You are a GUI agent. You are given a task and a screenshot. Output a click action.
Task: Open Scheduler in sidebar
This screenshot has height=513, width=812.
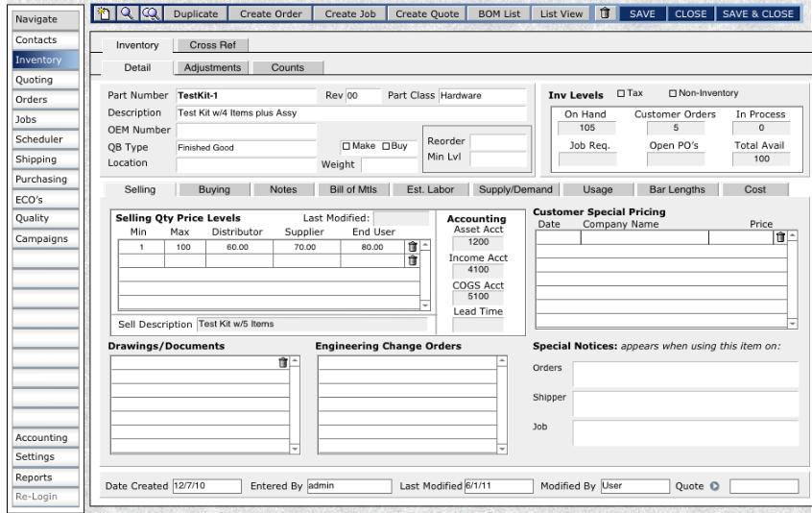click(x=45, y=139)
